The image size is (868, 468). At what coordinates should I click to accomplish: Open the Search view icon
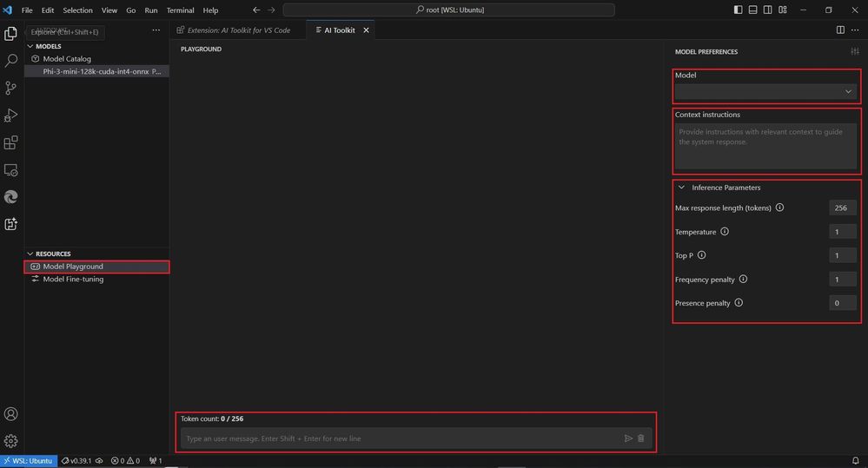[10, 60]
